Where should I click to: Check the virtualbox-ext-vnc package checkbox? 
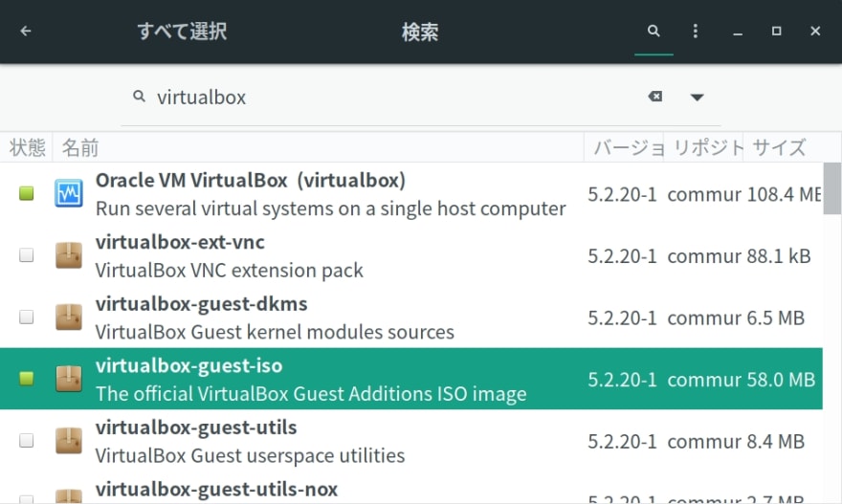(x=27, y=255)
